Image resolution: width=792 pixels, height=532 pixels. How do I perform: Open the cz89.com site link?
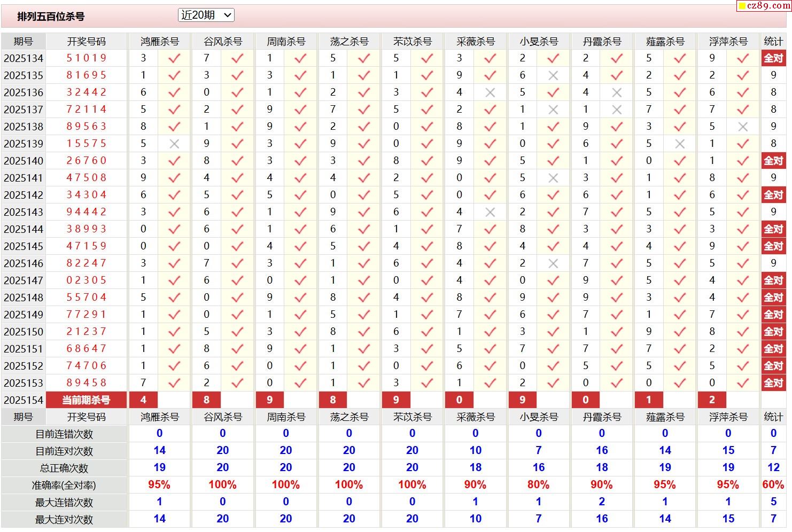tap(765, 6)
